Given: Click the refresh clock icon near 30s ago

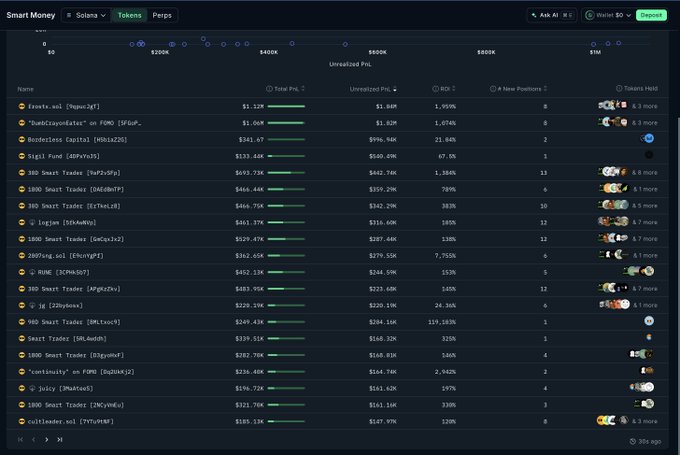Looking at the screenshot, I should [633, 441].
